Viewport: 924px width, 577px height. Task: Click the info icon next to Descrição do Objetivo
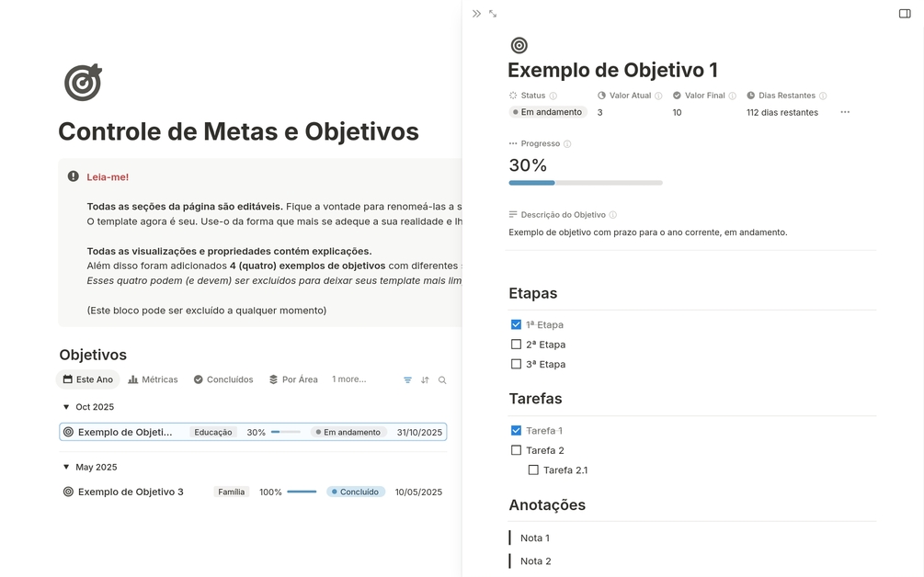pos(612,215)
